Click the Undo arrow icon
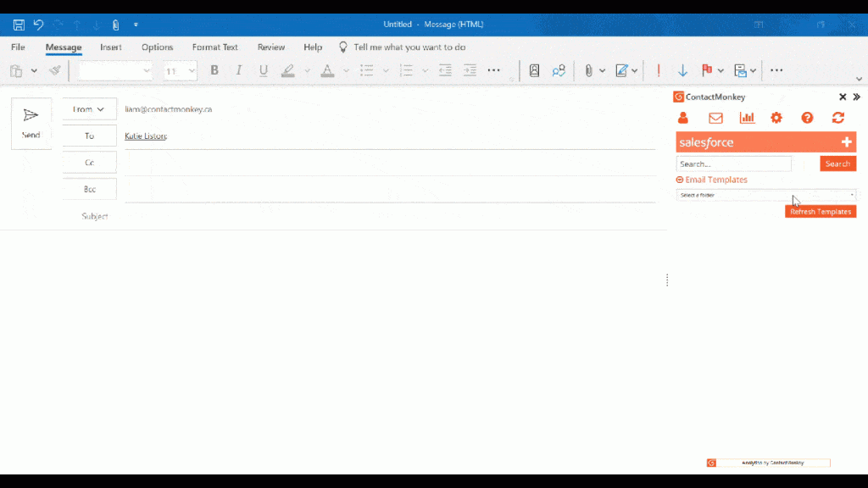The image size is (868, 488). [38, 25]
